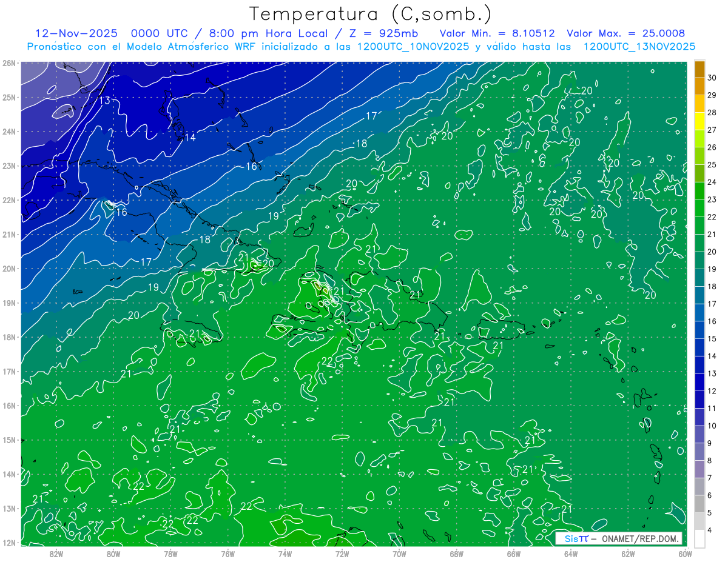This screenshot has height=562, width=728.
Task: Click the longitude label 74W
Action: (285, 554)
